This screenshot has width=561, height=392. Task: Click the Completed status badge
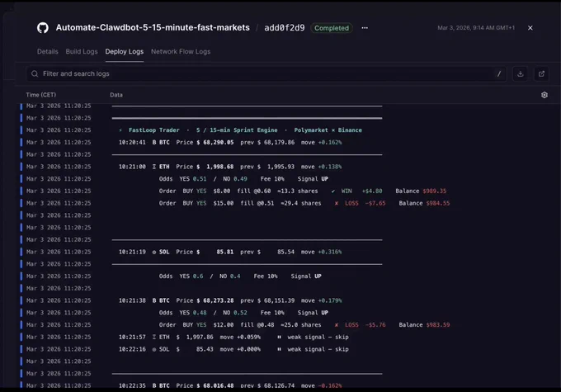332,28
